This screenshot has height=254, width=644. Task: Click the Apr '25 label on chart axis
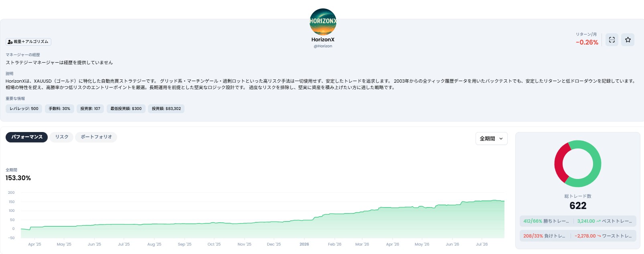[34, 244]
